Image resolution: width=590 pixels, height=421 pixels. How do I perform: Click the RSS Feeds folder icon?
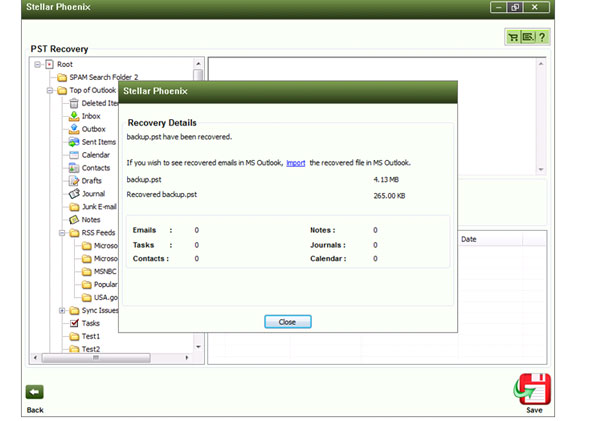[74, 233]
